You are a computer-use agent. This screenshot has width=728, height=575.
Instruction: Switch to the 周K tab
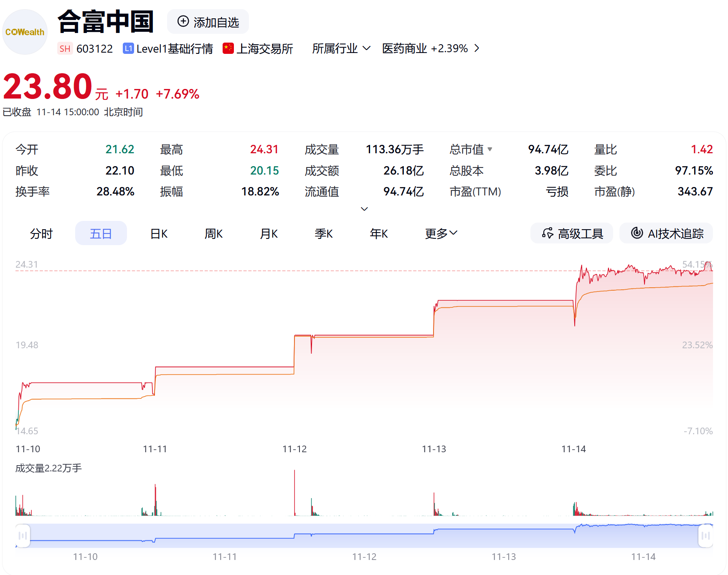[x=213, y=233]
